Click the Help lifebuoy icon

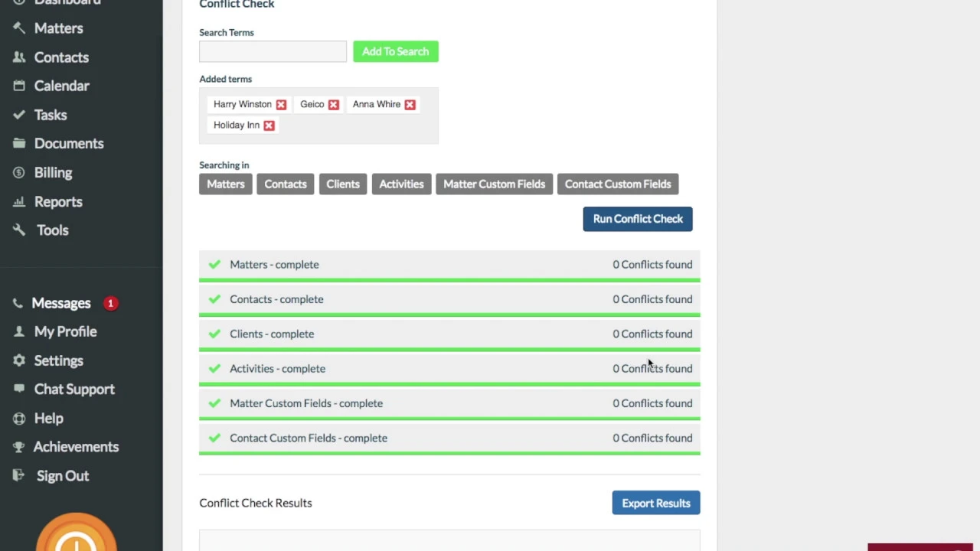click(x=18, y=418)
